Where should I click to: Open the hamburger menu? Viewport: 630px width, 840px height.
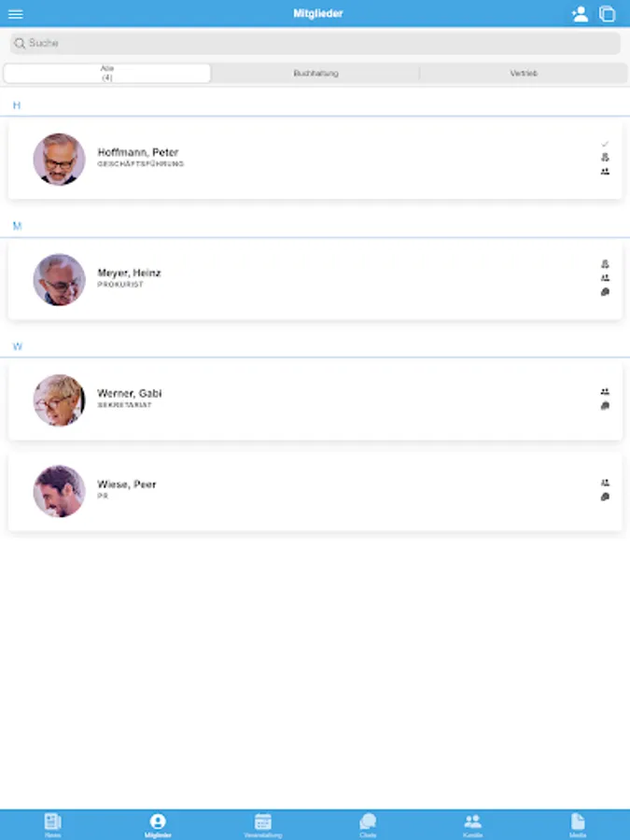(16, 14)
